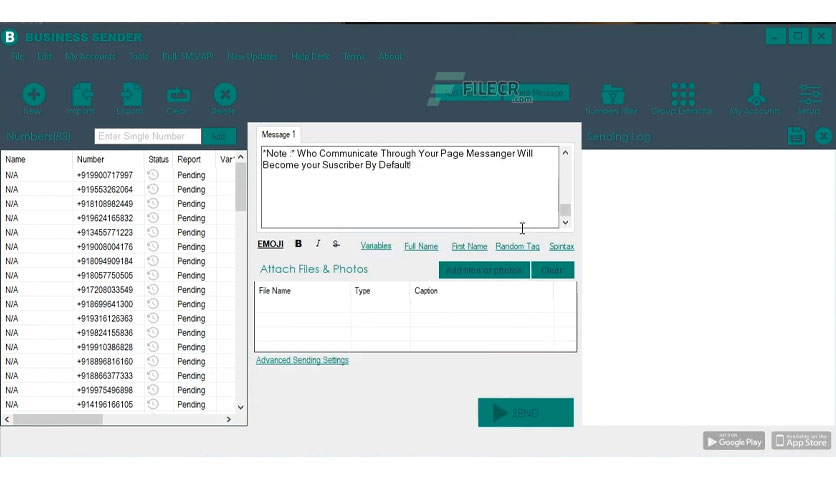Screen dimensions: 836x484
Task: Open the File menu
Action: (17, 56)
